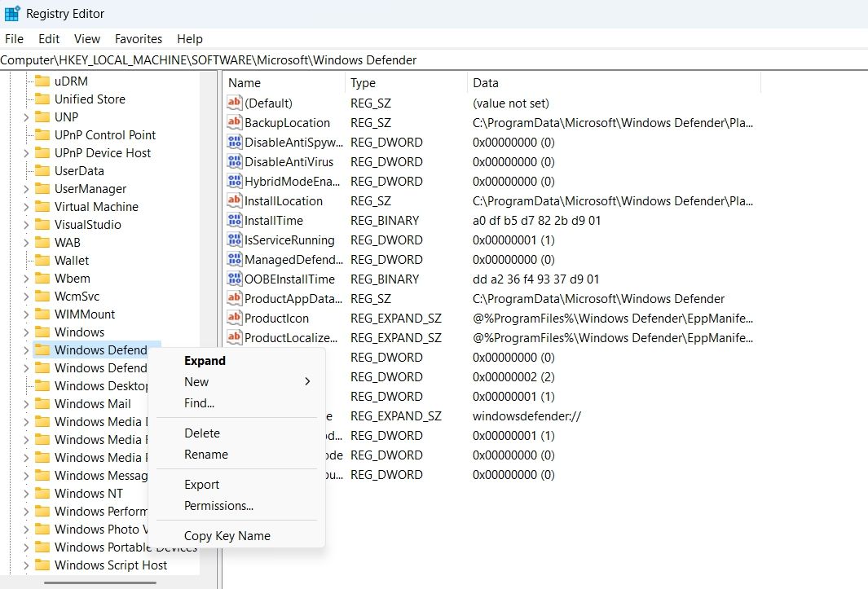
Task: Open the Help menu
Action: pos(190,39)
